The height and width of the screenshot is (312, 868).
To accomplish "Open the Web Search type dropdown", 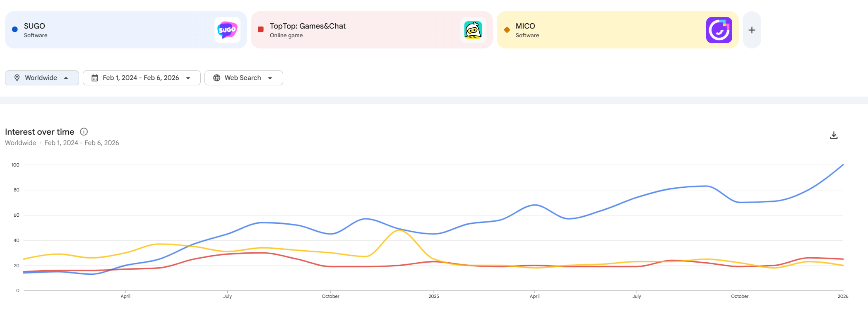I will 270,78.
